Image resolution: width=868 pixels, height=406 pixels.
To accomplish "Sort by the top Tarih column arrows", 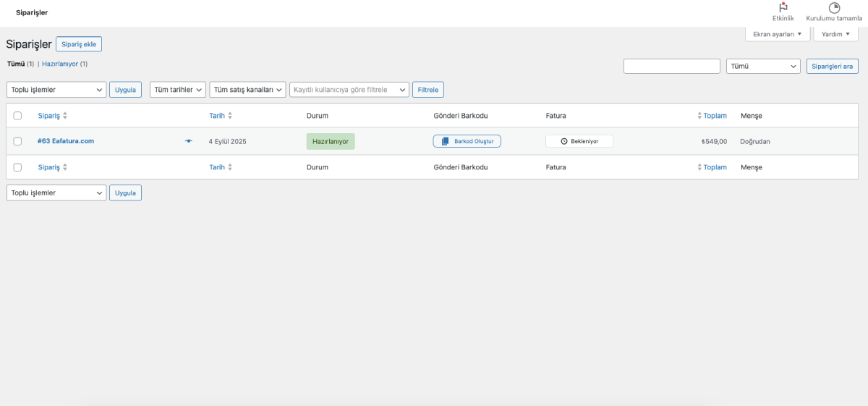I will pyautogui.click(x=230, y=116).
